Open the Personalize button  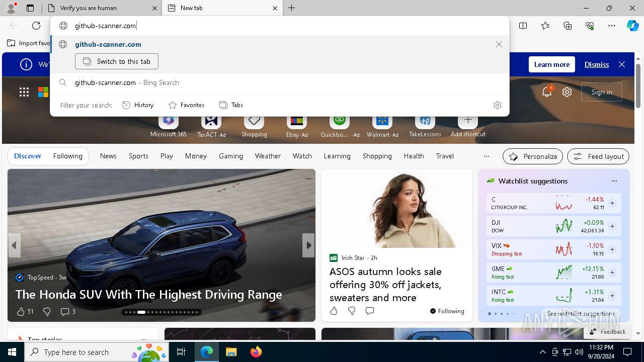[x=533, y=156]
